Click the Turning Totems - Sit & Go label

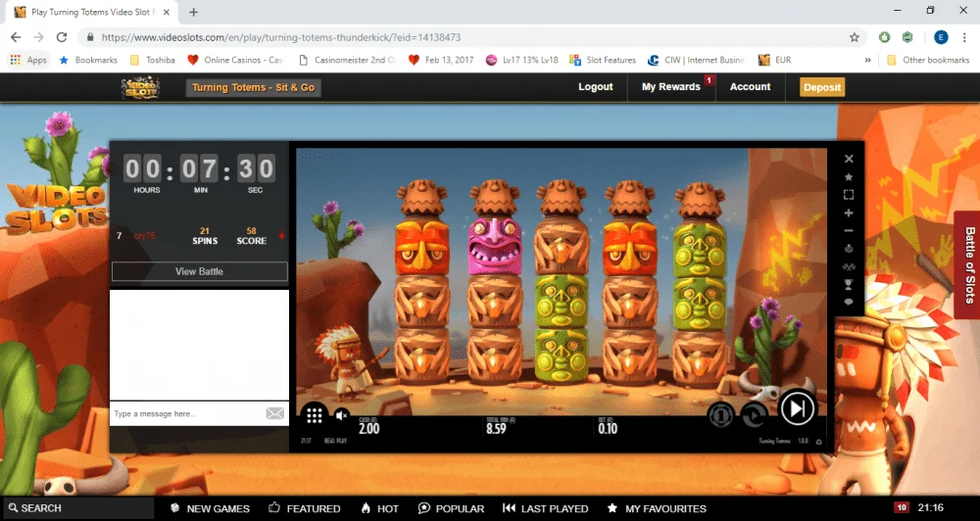(253, 87)
